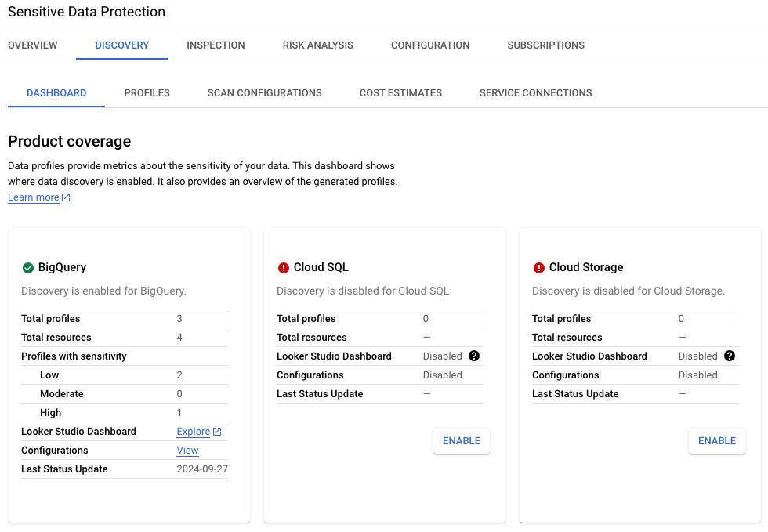Click the BigQuery Total profiles value 3
The width and height of the screenshot is (768, 532).
point(179,319)
